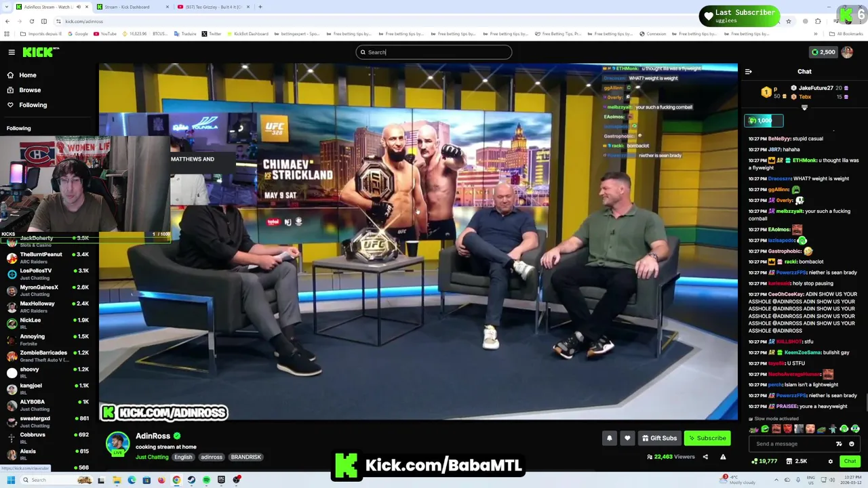Click the adinross tag

click(x=212, y=457)
